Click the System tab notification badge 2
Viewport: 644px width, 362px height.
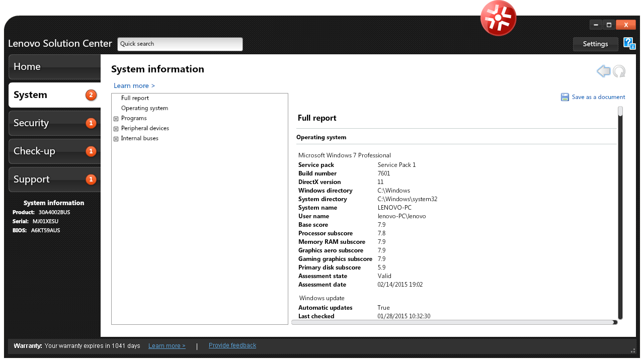[x=91, y=95]
